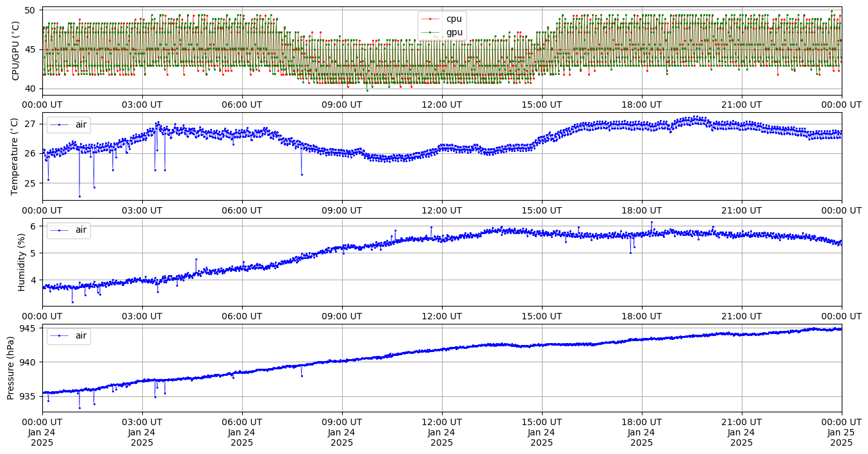Click the 25 tick on Temperature axis
Viewport: 868px width, 454px height.
[x=32, y=183]
